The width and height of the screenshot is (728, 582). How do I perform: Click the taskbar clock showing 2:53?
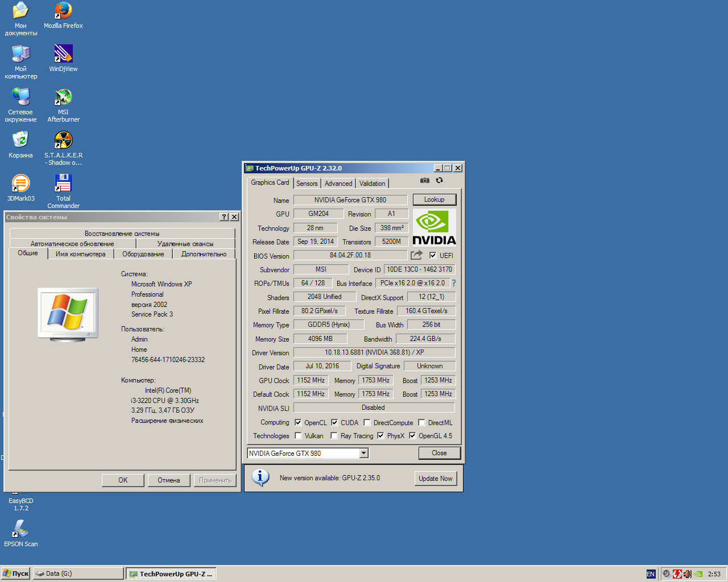click(714, 574)
